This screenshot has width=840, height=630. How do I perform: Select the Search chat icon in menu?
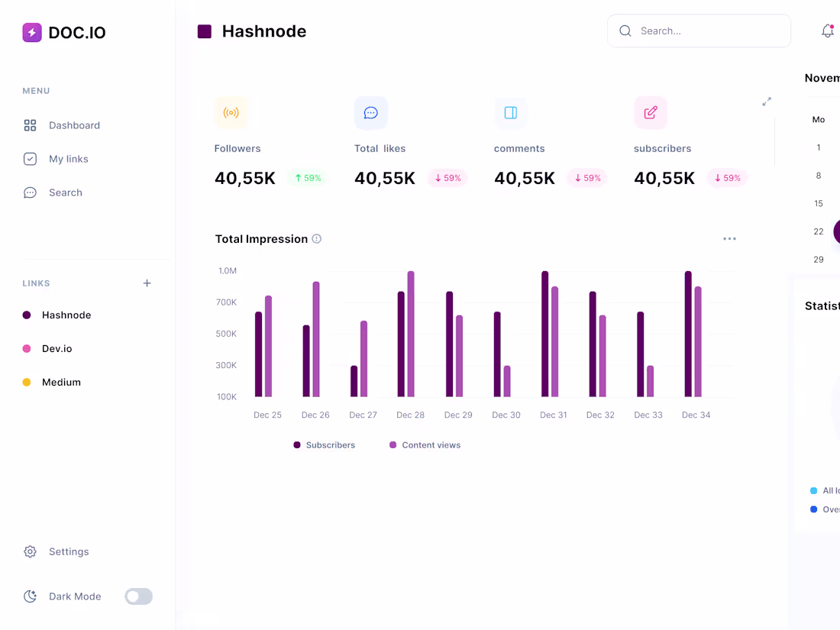pyautogui.click(x=31, y=192)
